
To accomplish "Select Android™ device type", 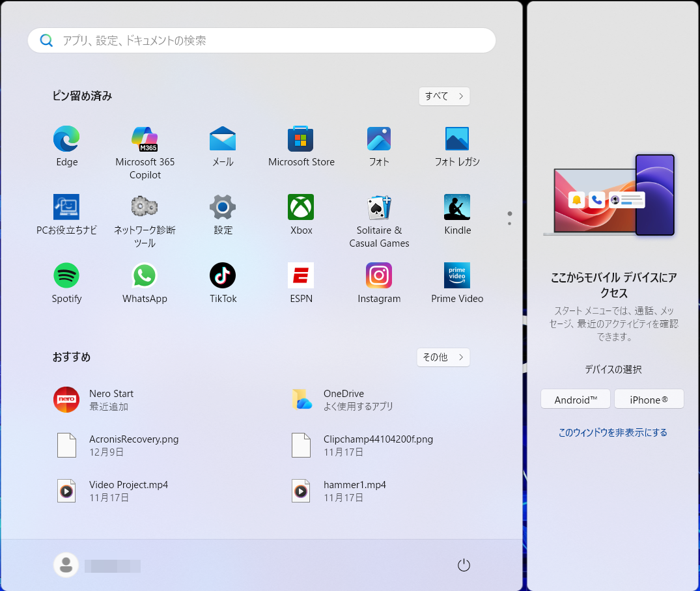I will tap(576, 400).
